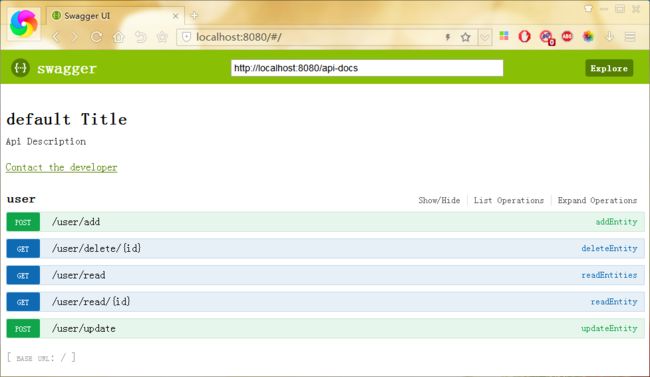Click updateEntity operation link
The image size is (650, 377).
(609, 328)
